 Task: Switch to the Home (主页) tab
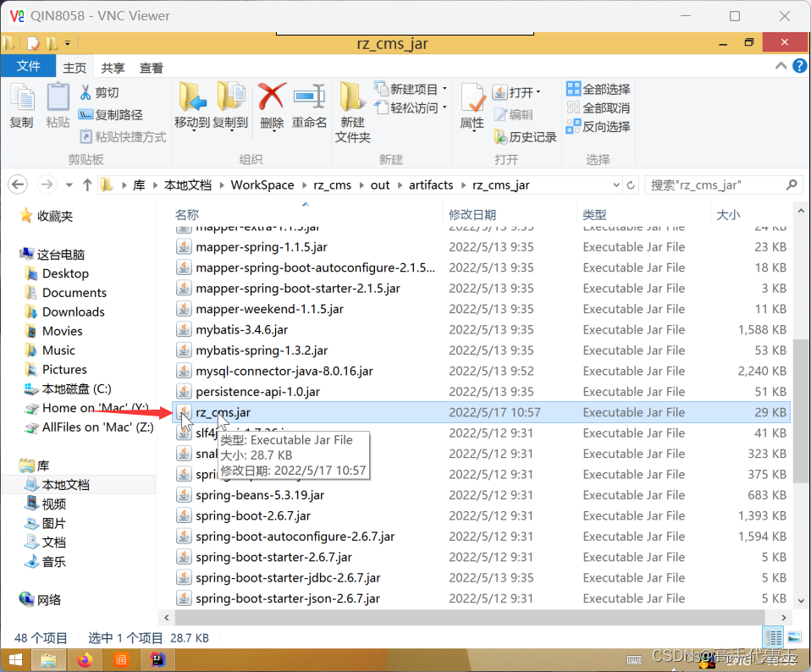(x=74, y=68)
